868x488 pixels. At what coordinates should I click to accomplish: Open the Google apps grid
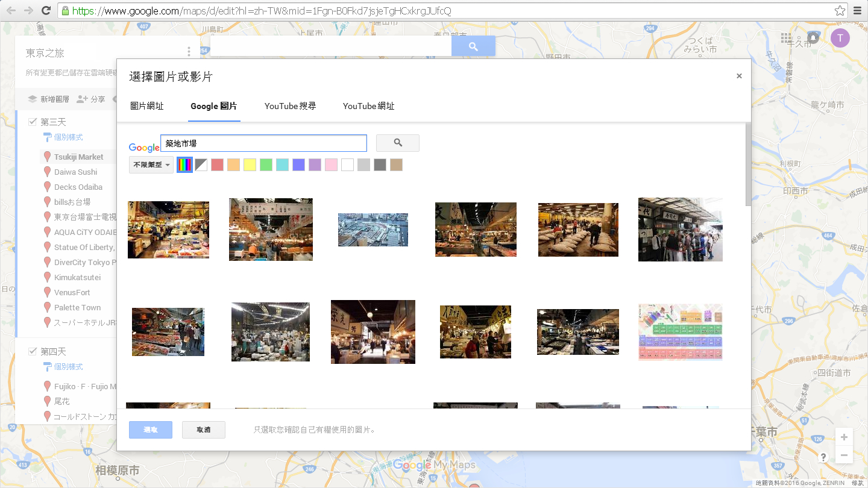786,38
